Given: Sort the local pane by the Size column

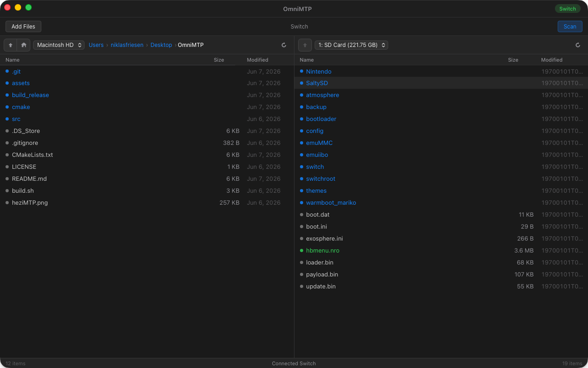Looking at the screenshot, I should pos(219,60).
